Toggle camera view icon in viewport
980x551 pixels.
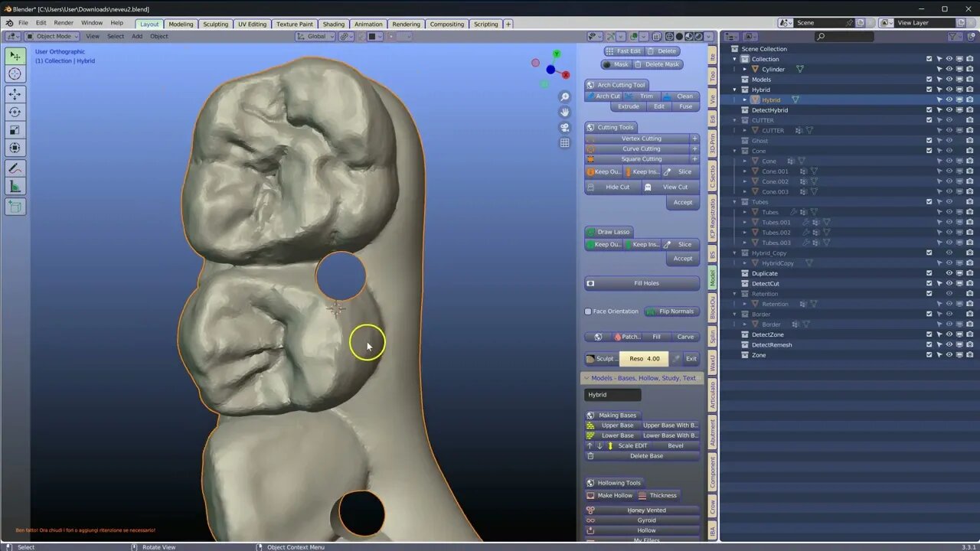564,127
